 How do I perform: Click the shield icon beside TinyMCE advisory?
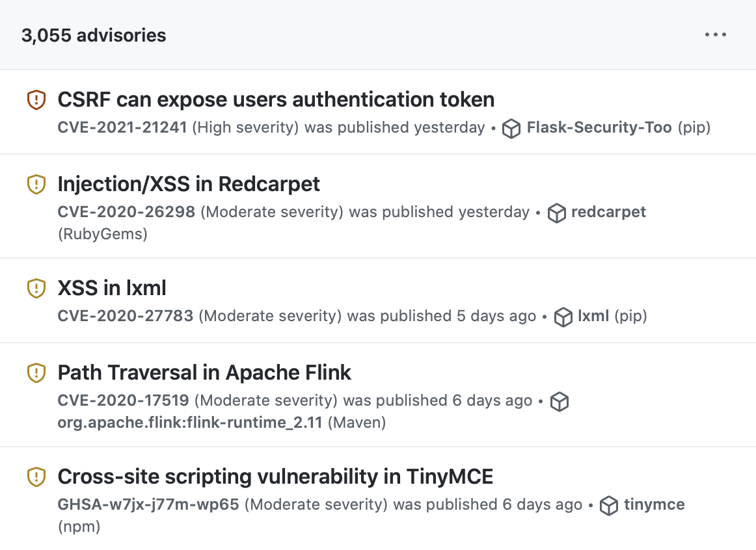36,477
